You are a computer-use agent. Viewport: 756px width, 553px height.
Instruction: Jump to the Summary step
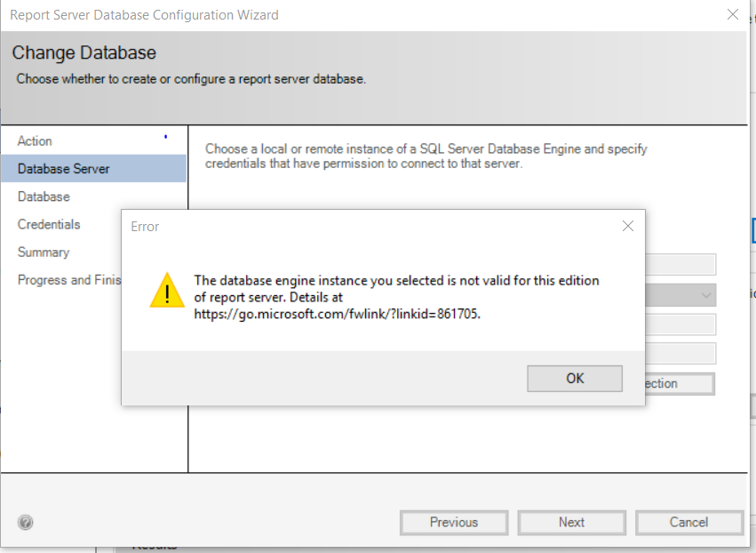(44, 252)
